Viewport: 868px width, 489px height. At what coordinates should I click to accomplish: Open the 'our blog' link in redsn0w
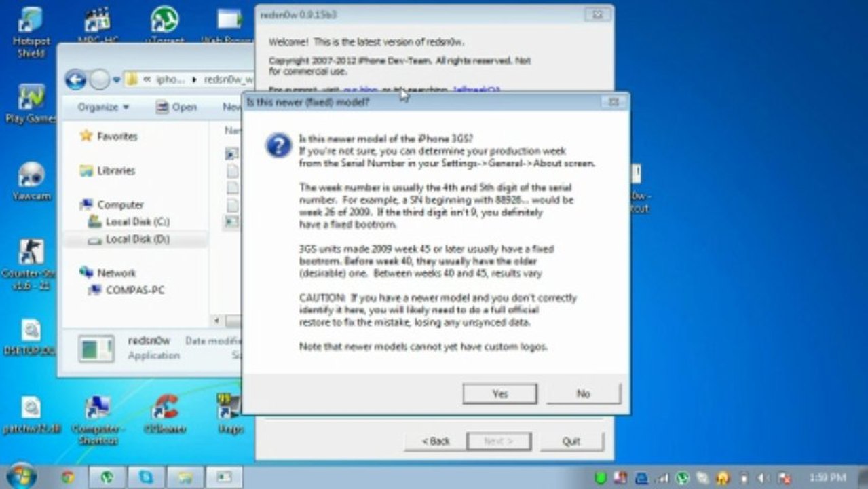(360, 90)
